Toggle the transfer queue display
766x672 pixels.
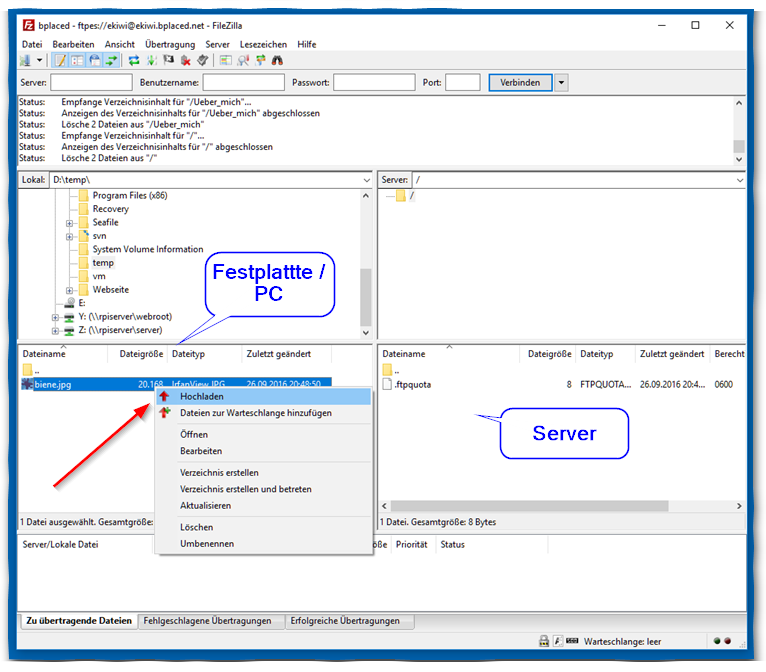tap(112, 61)
